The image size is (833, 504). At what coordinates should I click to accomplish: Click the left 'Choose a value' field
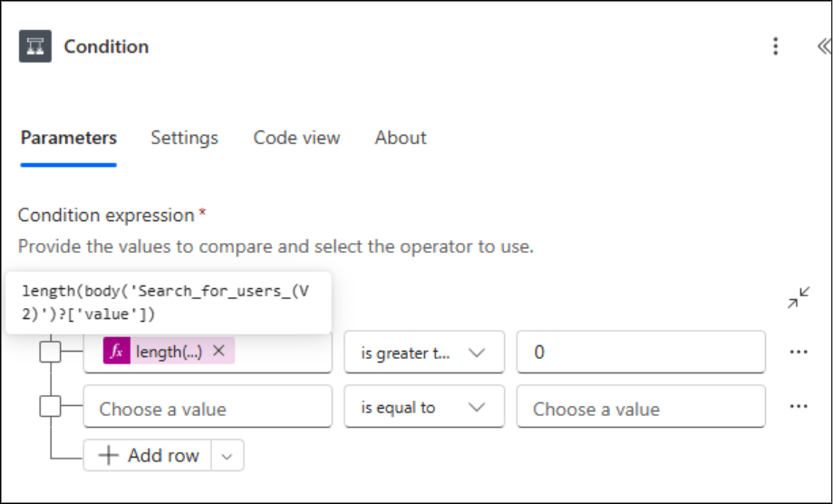tap(208, 408)
